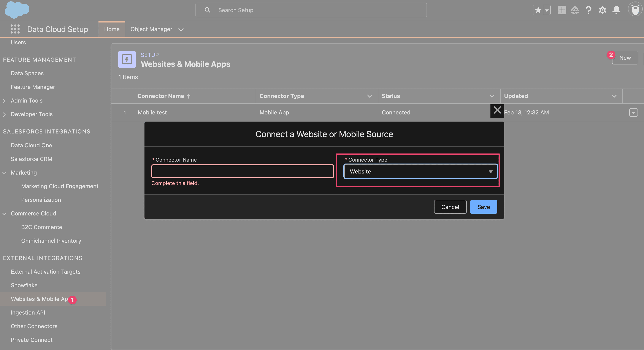The height and width of the screenshot is (350, 644).
Task: Open the Trailhead guidance icon
Action: (575, 10)
